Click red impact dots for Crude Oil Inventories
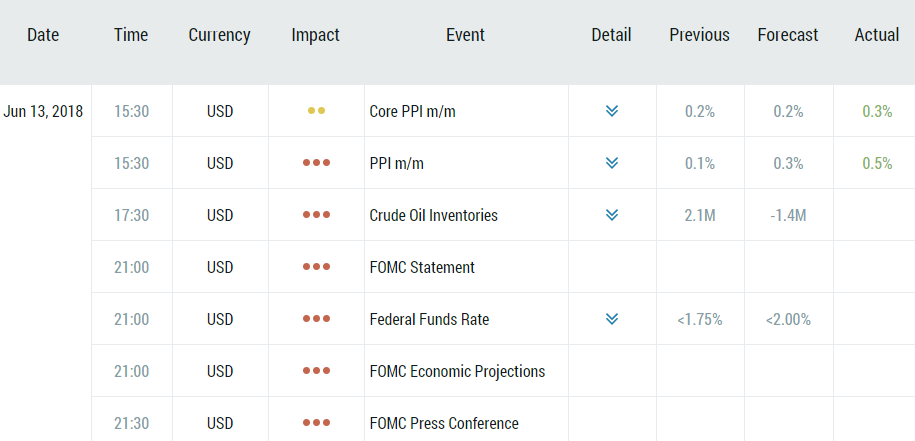 coord(316,215)
